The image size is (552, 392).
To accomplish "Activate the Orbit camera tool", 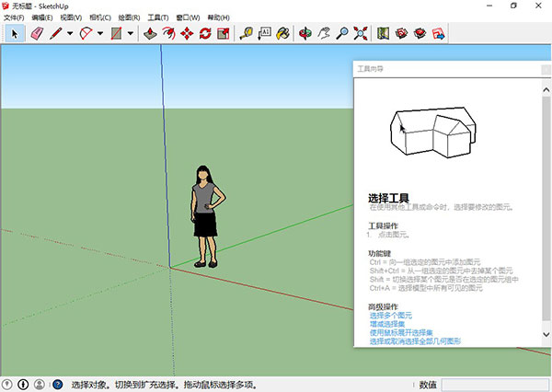I will (x=305, y=34).
